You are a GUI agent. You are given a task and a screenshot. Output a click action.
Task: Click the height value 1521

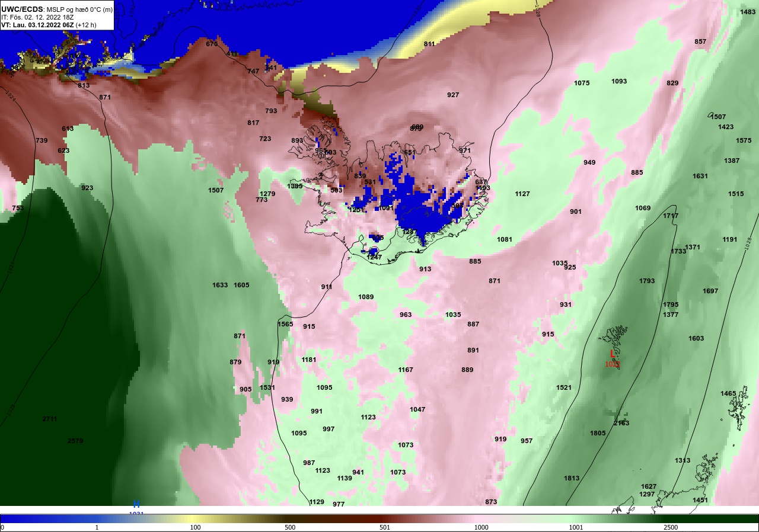564,387
